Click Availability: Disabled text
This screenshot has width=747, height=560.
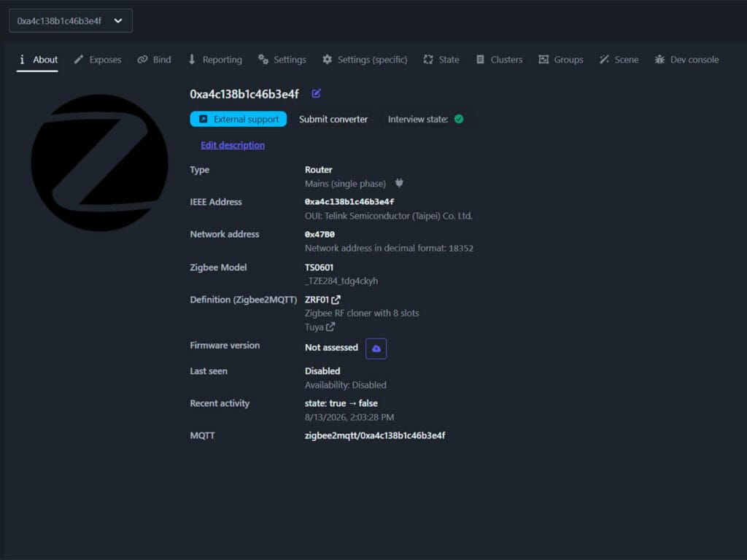pos(345,385)
